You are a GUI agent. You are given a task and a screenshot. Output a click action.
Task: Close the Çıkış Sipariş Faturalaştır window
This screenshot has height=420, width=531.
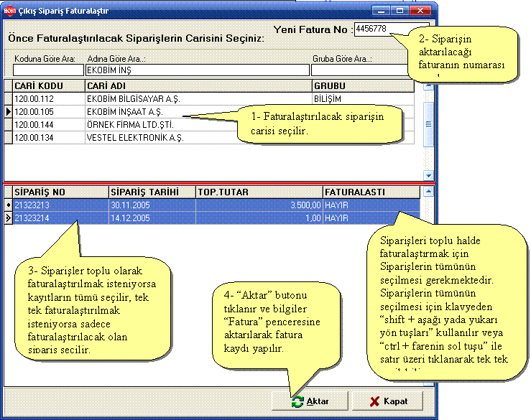pos(420,11)
